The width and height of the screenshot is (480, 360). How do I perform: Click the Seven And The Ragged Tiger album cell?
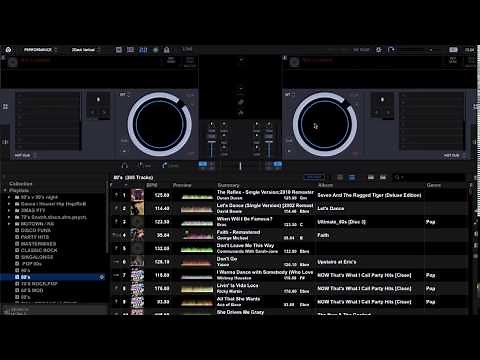pos(369,195)
